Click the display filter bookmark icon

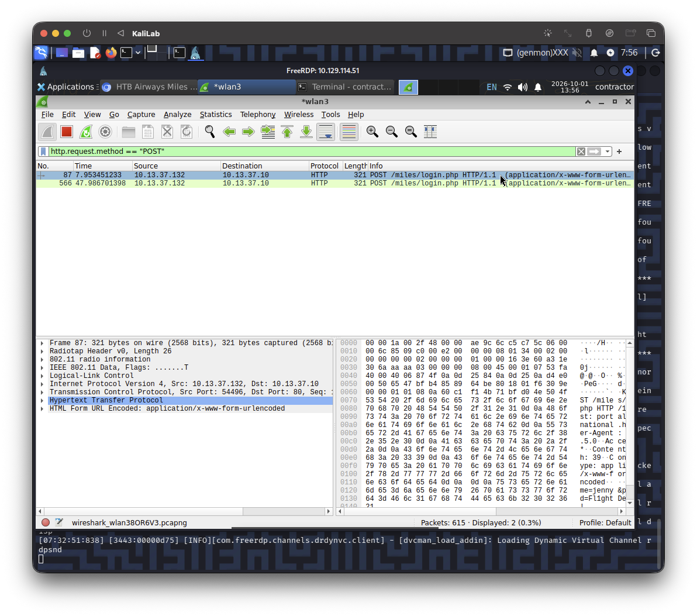[x=43, y=152]
